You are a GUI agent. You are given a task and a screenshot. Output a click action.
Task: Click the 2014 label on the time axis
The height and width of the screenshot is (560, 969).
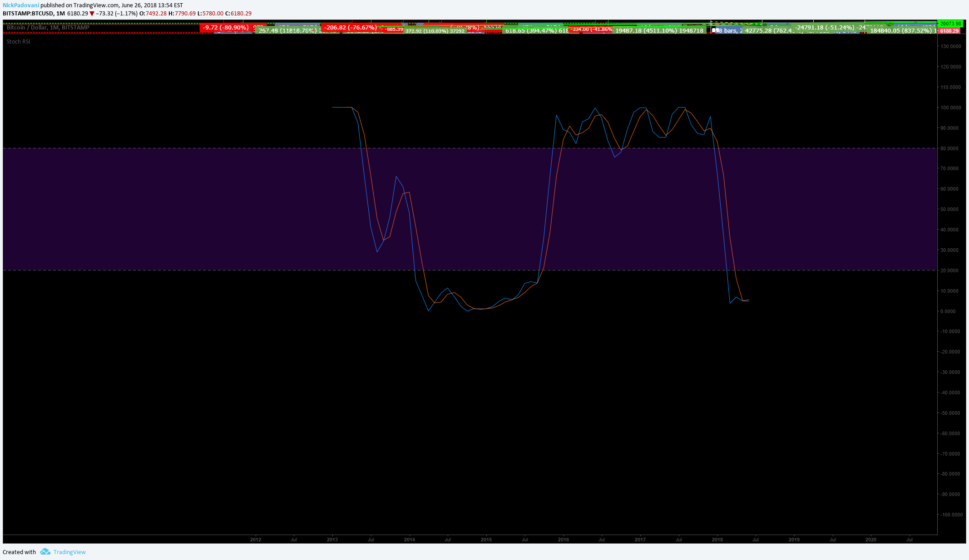(410, 540)
